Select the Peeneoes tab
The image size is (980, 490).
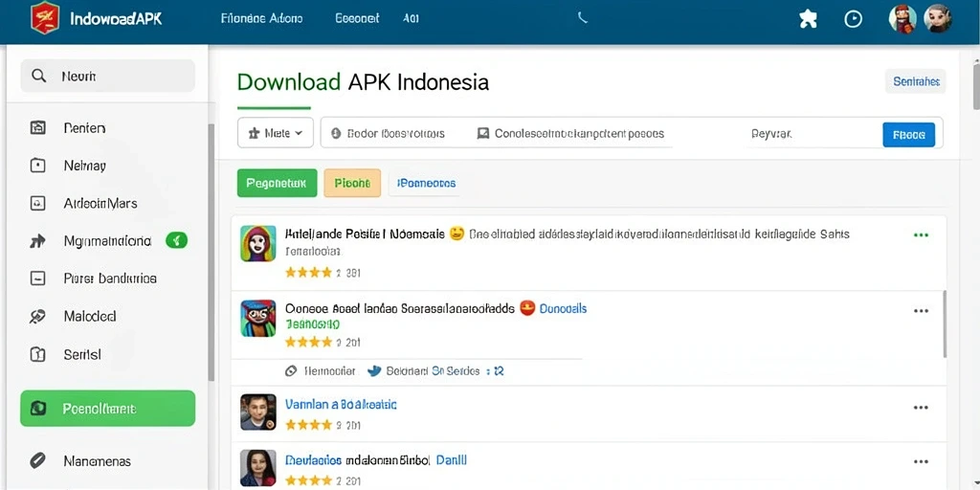click(x=426, y=183)
